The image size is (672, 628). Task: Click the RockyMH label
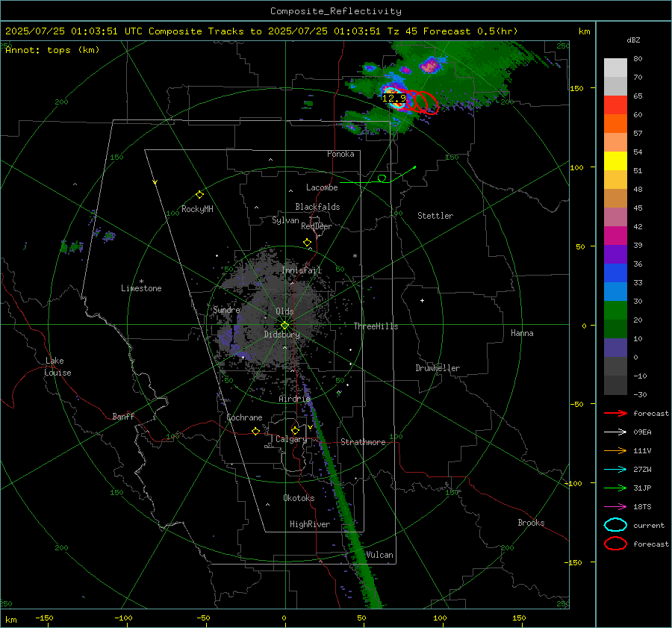point(197,209)
